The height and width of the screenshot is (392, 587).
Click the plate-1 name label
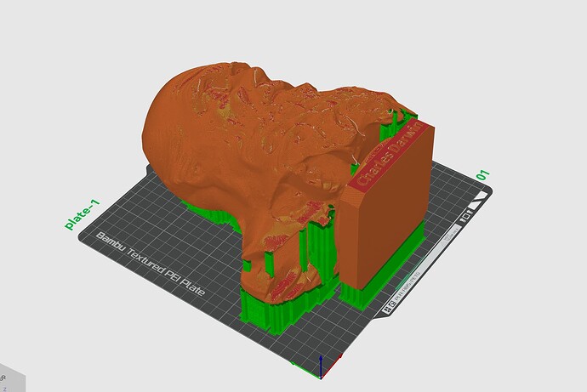coord(83,214)
